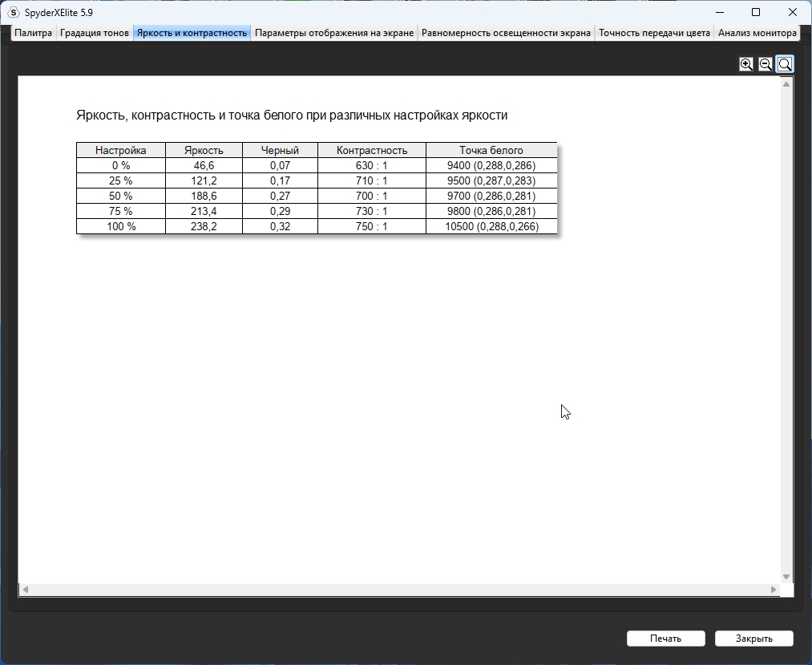The image size is (812, 665).
Task: Click the horizontal scrollbar left arrow
Action: 26,590
